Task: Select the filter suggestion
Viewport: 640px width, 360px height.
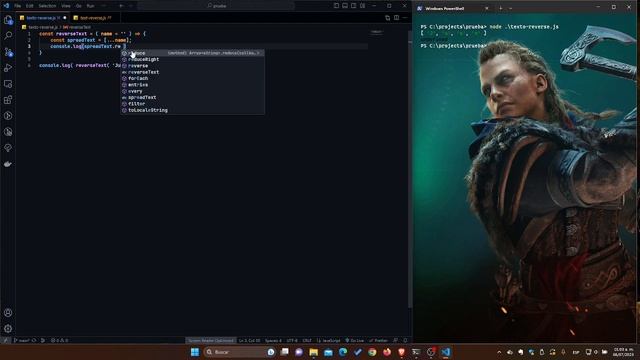Action: pyautogui.click(x=192, y=104)
